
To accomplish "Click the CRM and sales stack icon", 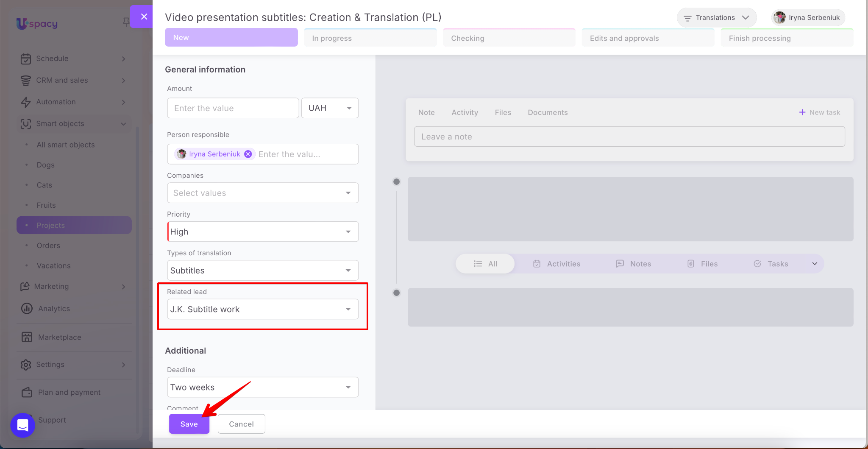I will tap(26, 80).
